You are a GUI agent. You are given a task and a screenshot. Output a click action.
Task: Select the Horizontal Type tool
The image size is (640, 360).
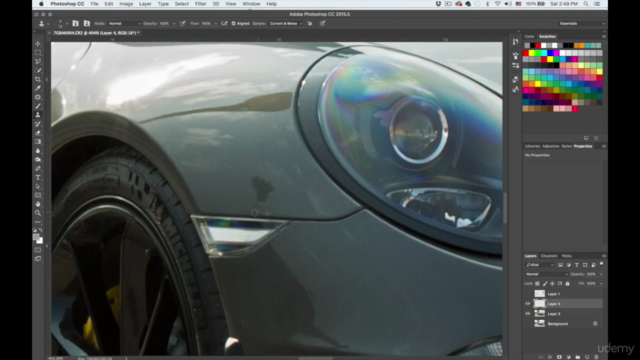[x=38, y=178]
